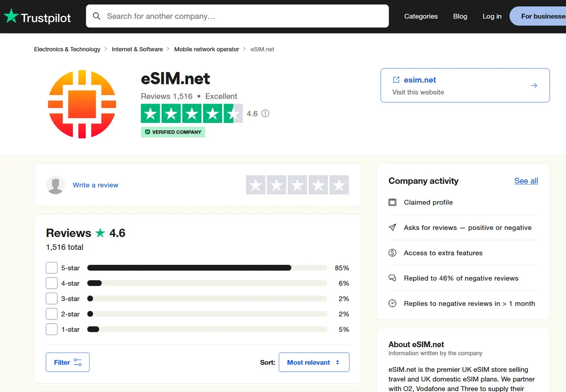
Task: Click the eSIM.net company logo
Action: click(x=82, y=104)
